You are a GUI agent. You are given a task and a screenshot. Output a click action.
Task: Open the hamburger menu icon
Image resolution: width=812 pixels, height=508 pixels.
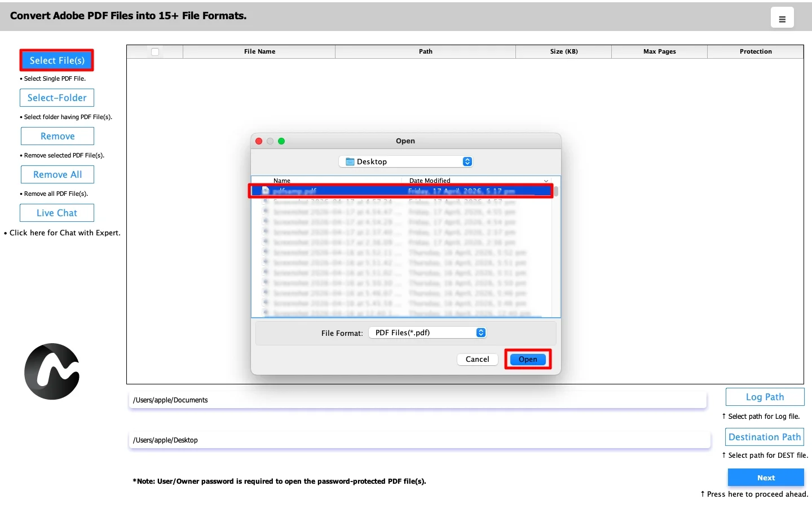pyautogui.click(x=782, y=17)
